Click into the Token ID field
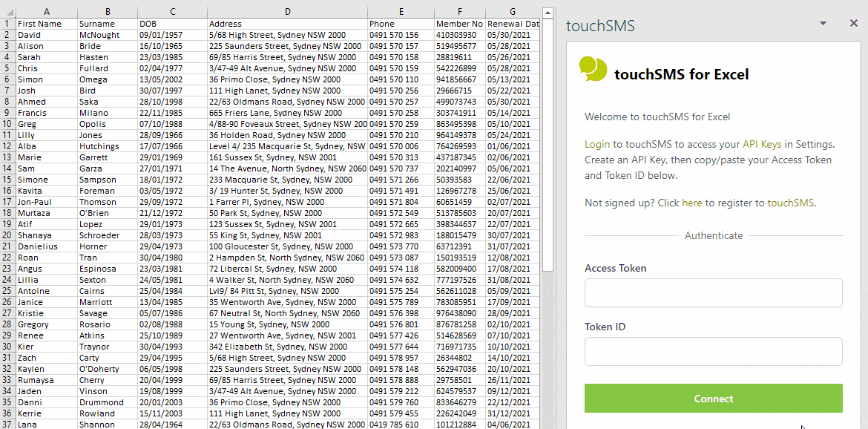The width and height of the screenshot is (868, 429). pyautogui.click(x=713, y=352)
